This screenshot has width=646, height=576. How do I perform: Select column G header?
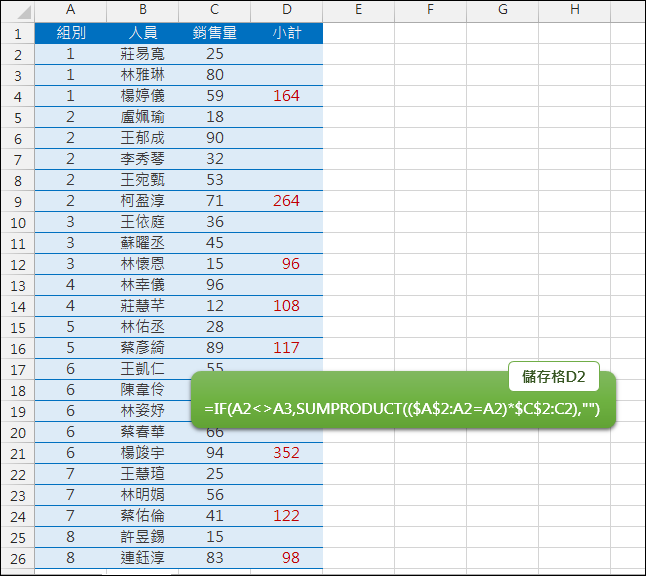coord(503,11)
